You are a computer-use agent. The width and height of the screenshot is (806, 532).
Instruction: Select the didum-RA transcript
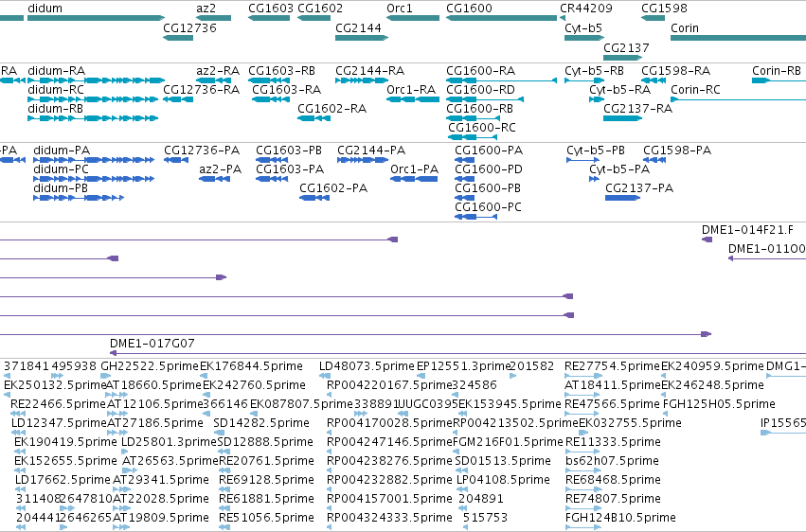(96, 80)
